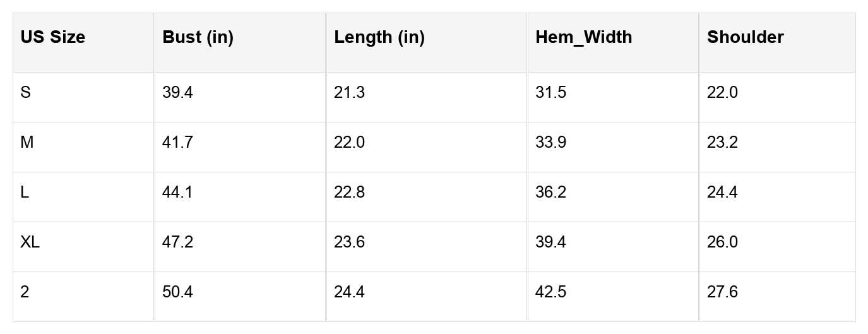The image size is (868, 334).
Task: Click bust value 44.1 for size L
Action: 177,193
